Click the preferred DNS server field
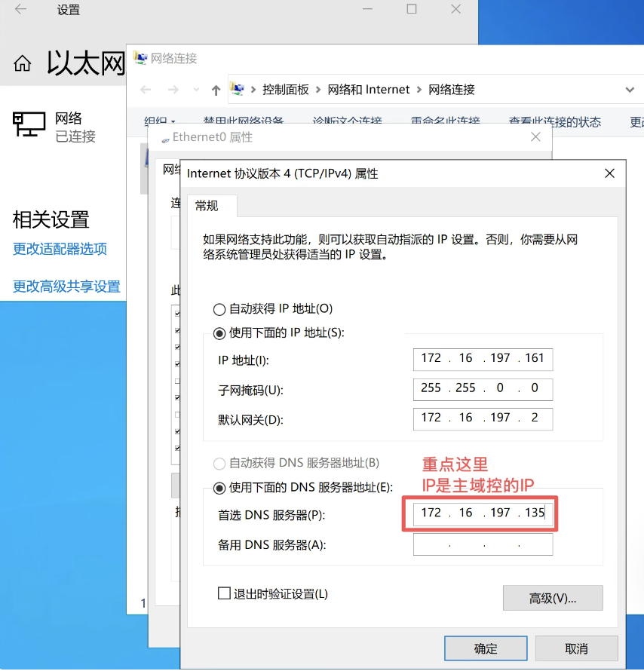The image size is (644, 671). (x=483, y=514)
